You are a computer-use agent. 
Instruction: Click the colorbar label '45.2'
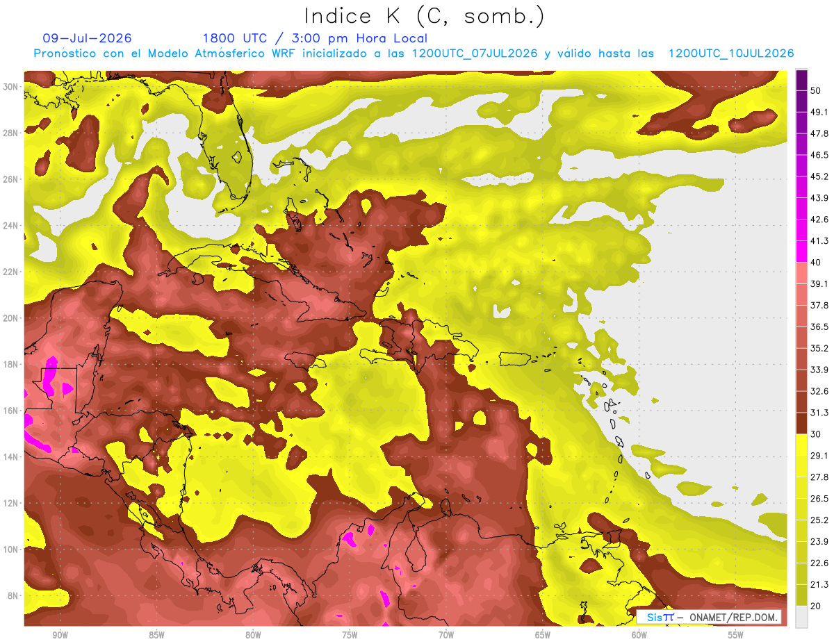point(819,176)
